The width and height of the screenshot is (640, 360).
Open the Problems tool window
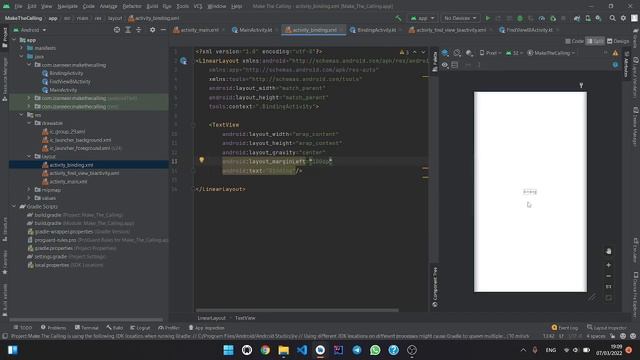coord(53,328)
